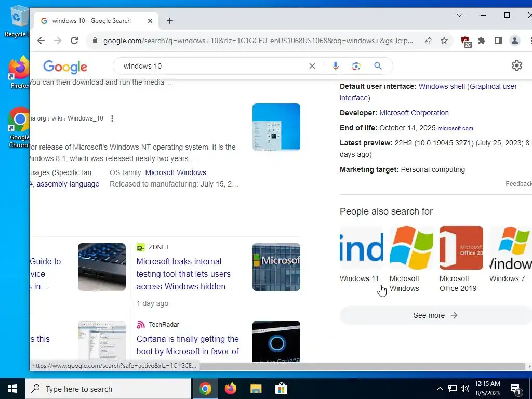Click the Microsoft building news thumbnail
Screen dimensions: 532x399
click(276, 267)
